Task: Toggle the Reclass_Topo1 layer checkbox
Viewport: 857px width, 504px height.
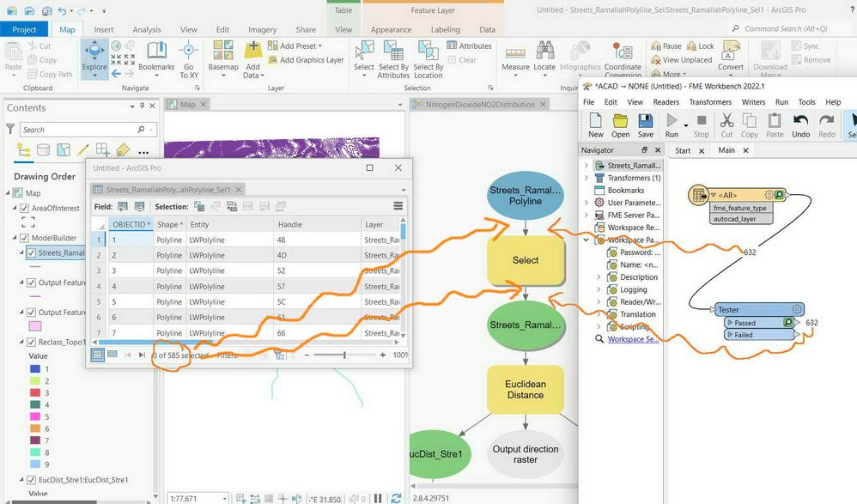Action: click(31, 343)
